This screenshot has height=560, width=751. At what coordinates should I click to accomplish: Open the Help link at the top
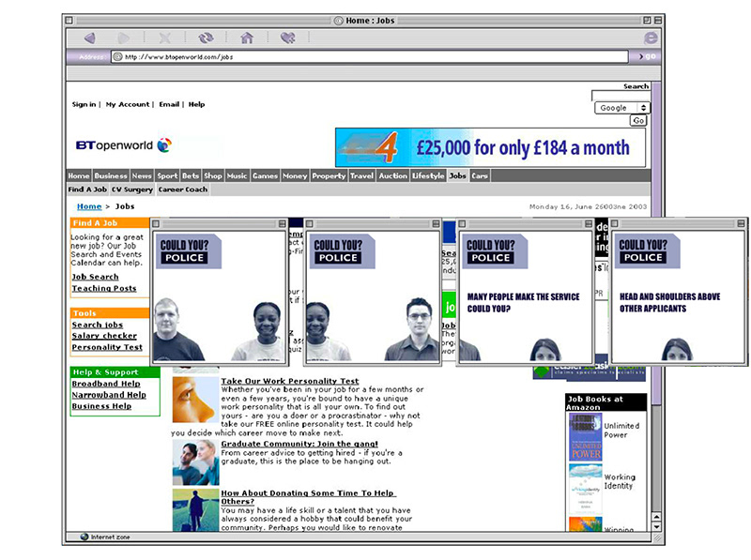pyautogui.click(x=196, y=104)
